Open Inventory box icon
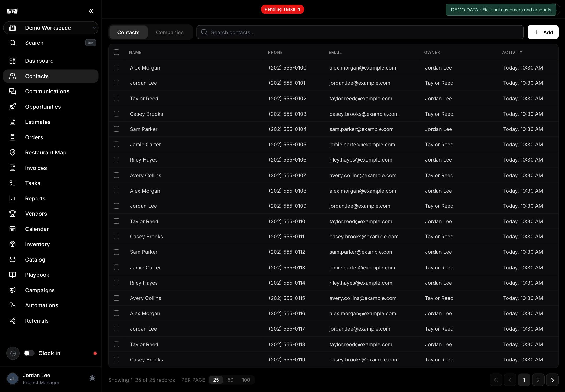Image resolution: width=565 pixels, height=392 pixels. (x=13, y=244)
